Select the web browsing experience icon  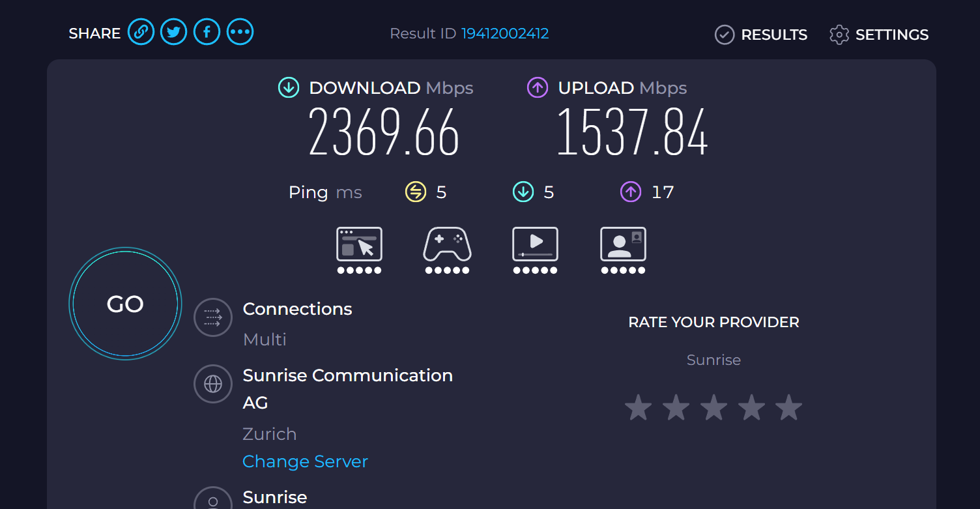(359, 244)
